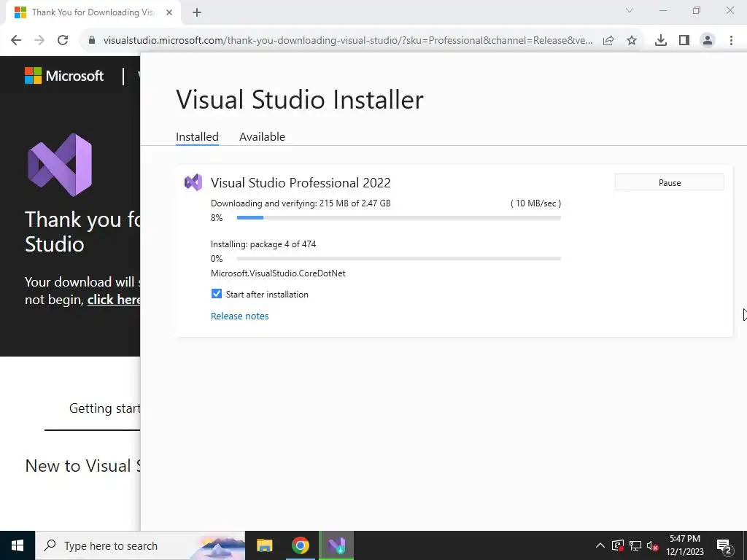Pause the Visual Studio installation
This screenshot has height=560, width=747.
[670, 182]
